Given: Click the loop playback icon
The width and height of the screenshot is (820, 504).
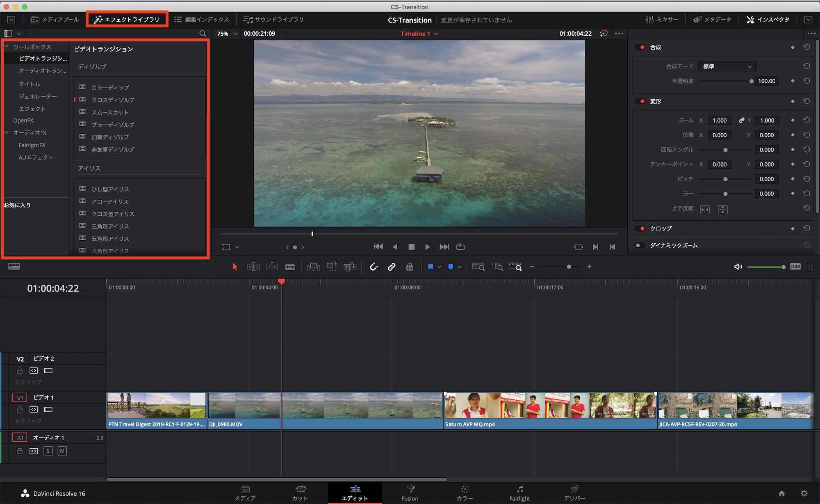Looking at the screenshot, I should [460, 247].
